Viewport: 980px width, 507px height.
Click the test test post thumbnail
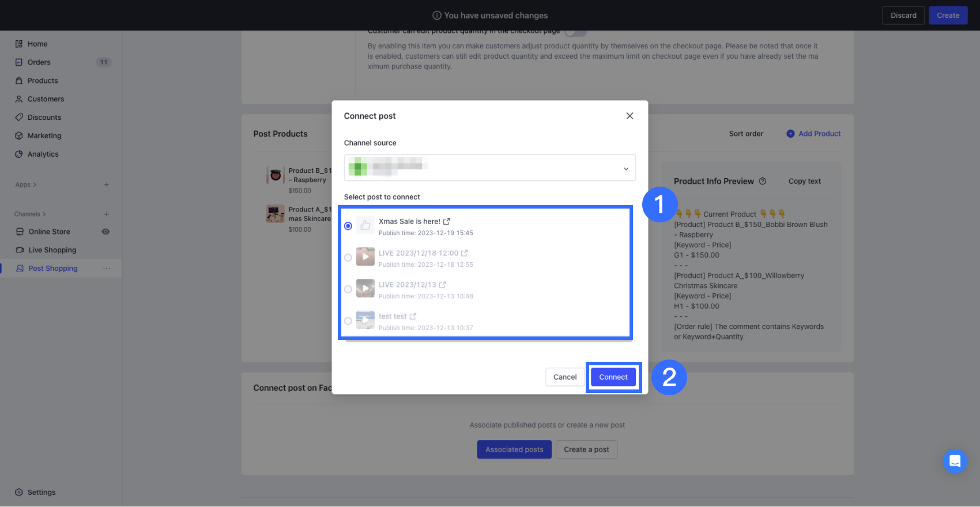pyautogui.click(x=365, y=320)
